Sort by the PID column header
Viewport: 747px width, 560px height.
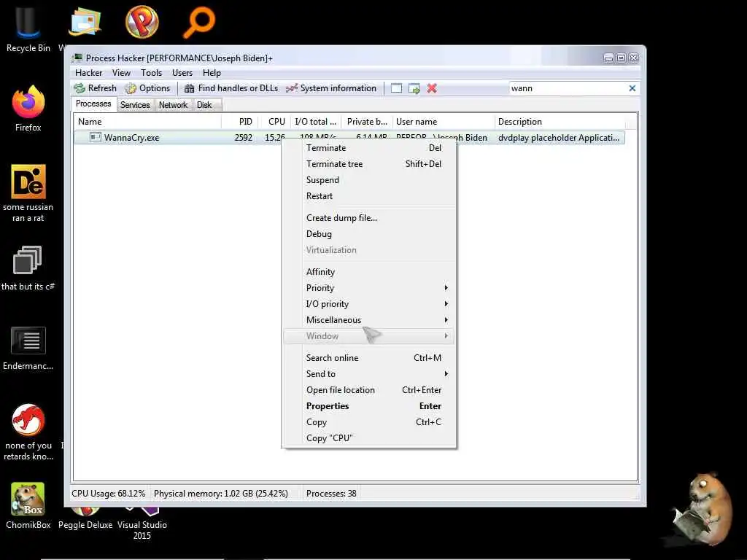tap(240, 122)
